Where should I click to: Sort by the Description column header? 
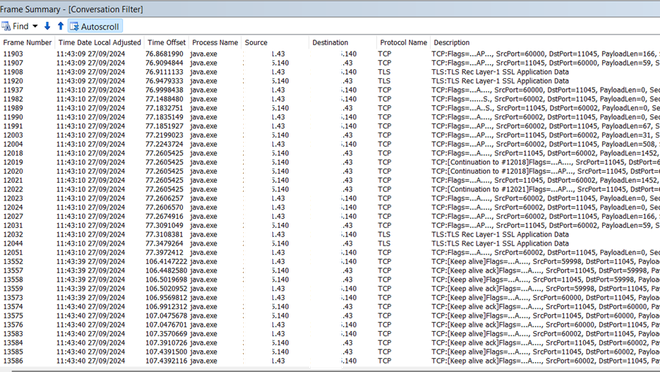tap(452, 43)
